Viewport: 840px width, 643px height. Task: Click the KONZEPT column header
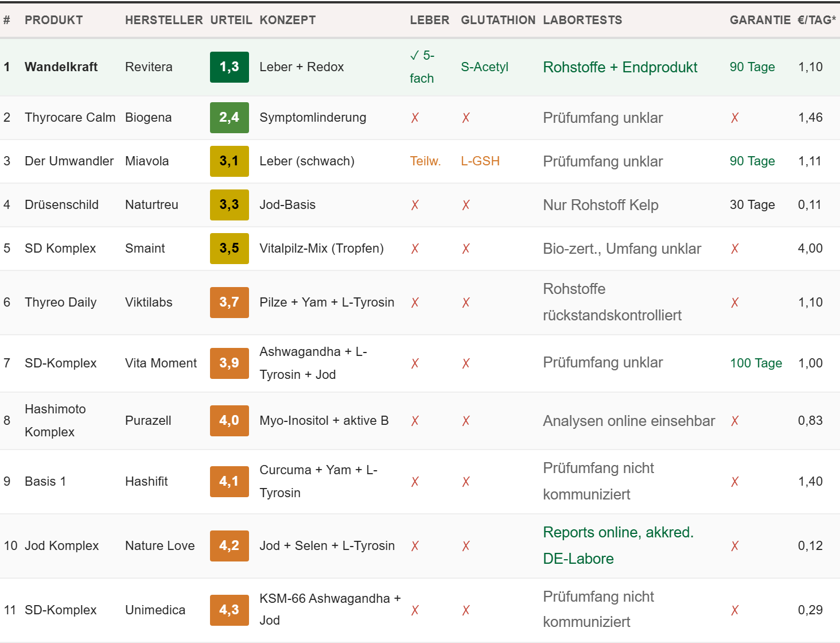tap(287, 20)
